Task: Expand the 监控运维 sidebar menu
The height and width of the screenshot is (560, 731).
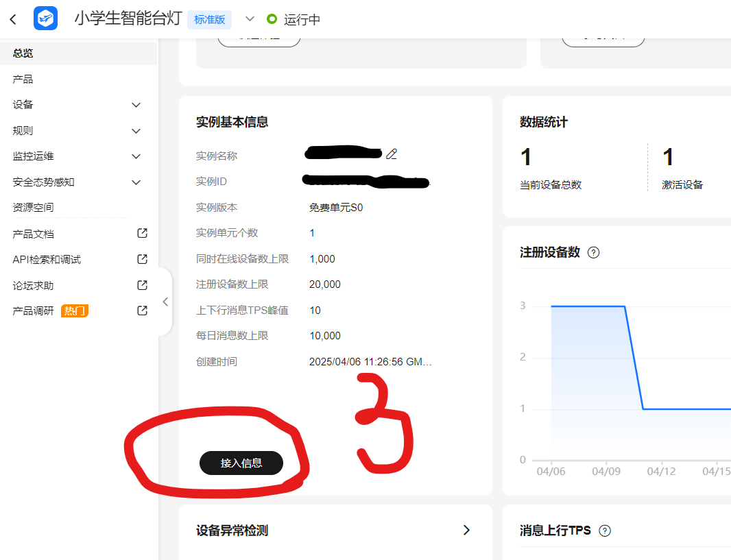Action: [x=136, y=156]
